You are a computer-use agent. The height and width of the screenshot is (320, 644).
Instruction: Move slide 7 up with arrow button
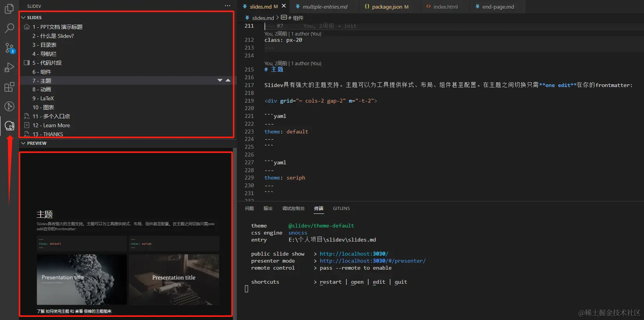pos(228,80)
